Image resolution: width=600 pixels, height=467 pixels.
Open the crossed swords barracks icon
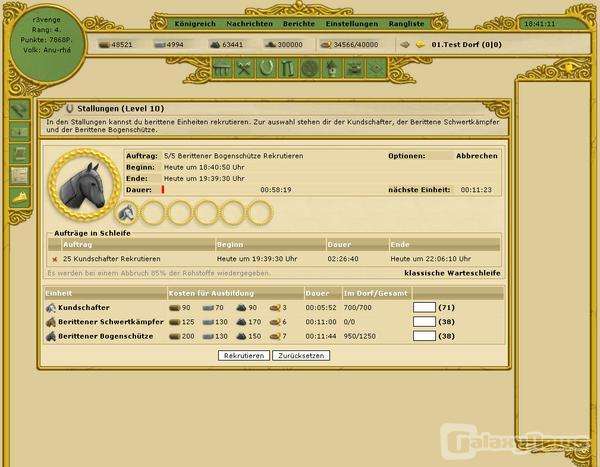coord(244,69)
